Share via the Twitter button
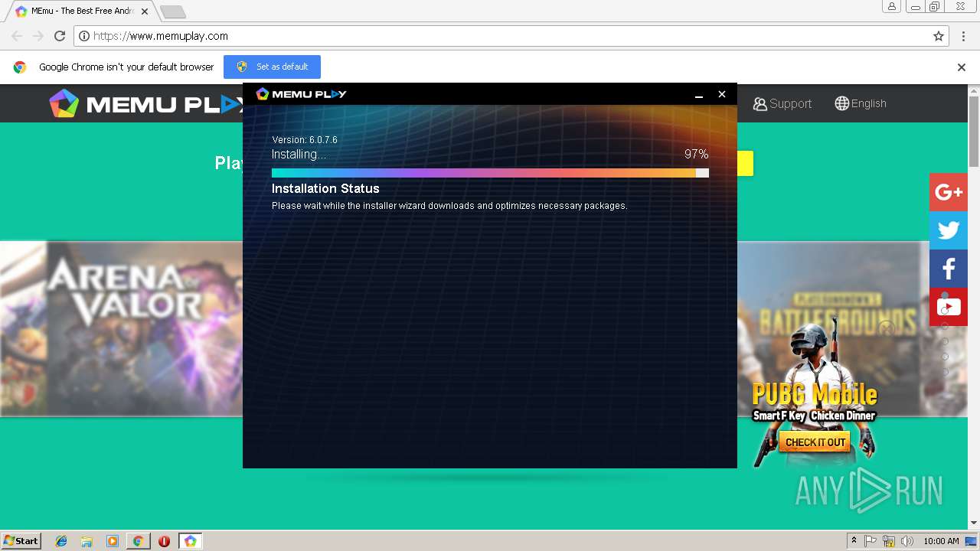 tap(949, 230)
